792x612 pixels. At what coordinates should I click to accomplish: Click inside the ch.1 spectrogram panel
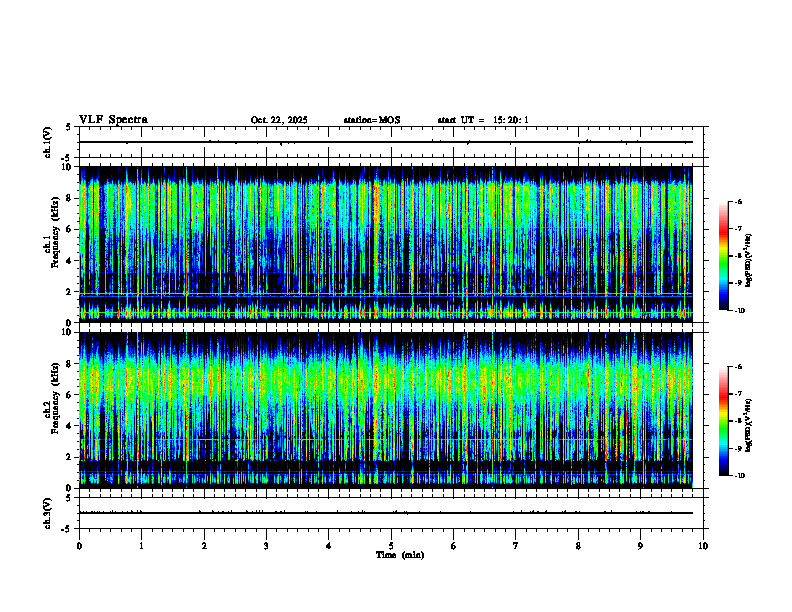pos(386,244)
